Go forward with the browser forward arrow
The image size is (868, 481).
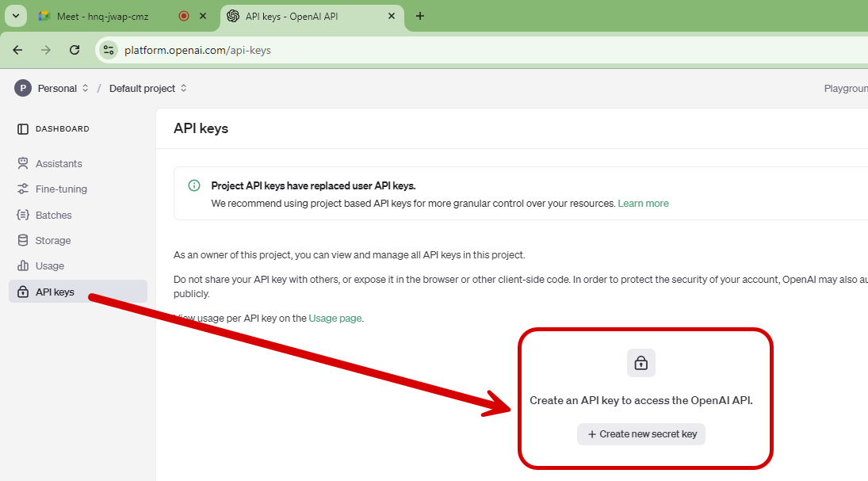[46, 50]
